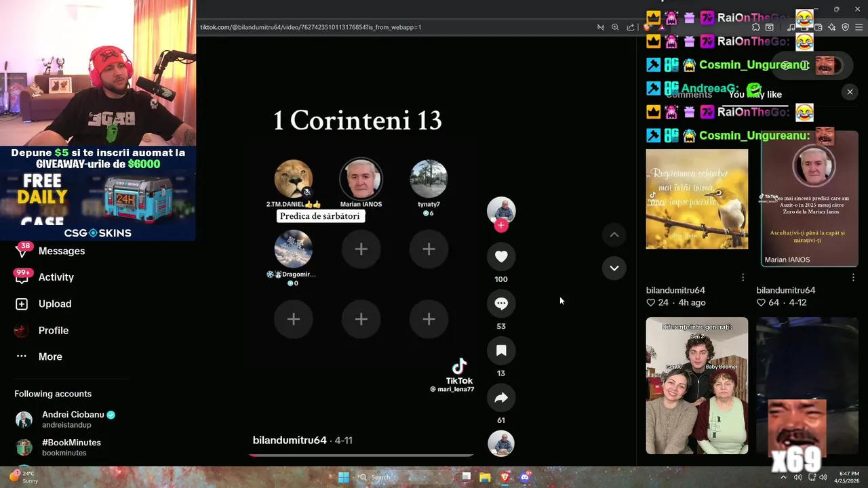
Task: Click the Messages icon with badge 38
Action: click(22, 251)
